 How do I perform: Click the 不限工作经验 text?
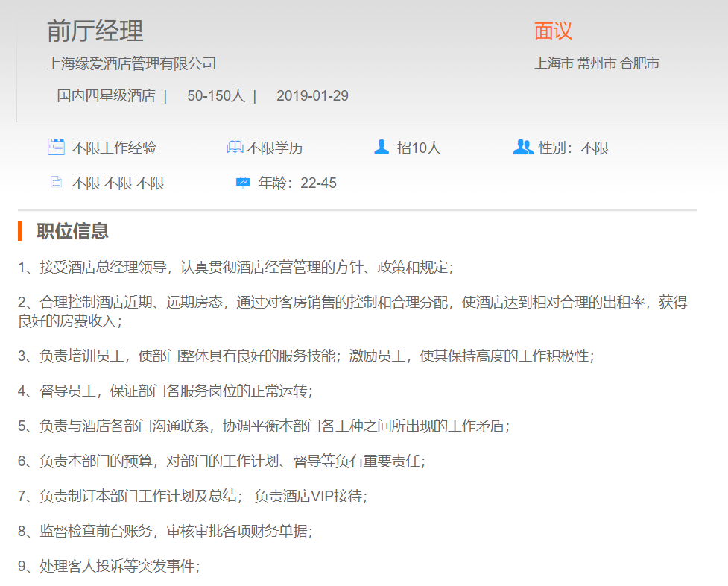pyautogui.click(x=114, y=148)
